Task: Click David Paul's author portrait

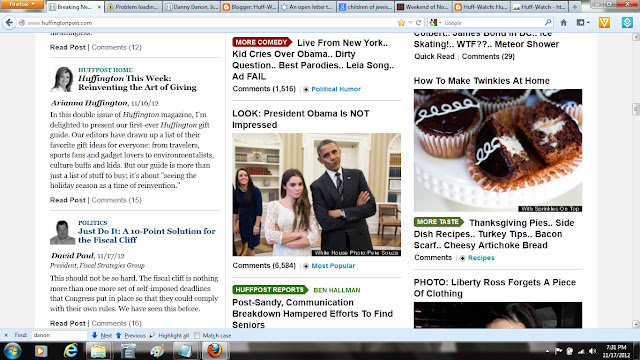Action: (62, 232)
